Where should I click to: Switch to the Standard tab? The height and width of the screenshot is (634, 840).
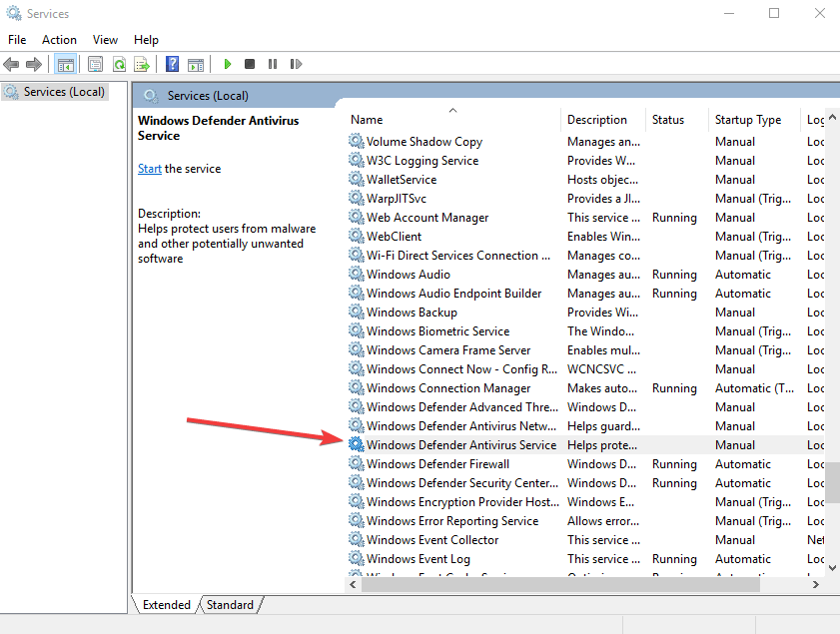click(x=230, y=604)
